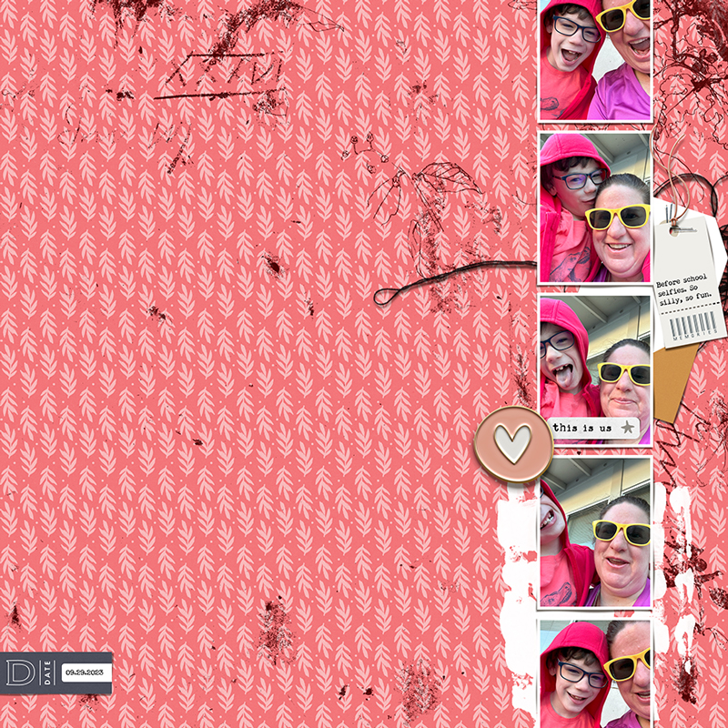This screenshot has width=728, height=728.
Task: Select the 'Before school selfies' journaling text
Action: [x=685, y=288]
